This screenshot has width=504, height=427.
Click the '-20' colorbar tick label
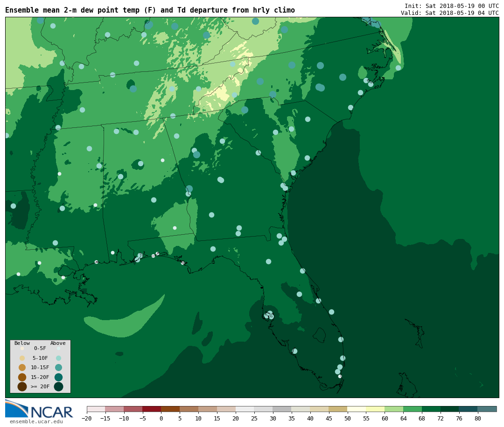click(87, 418)
